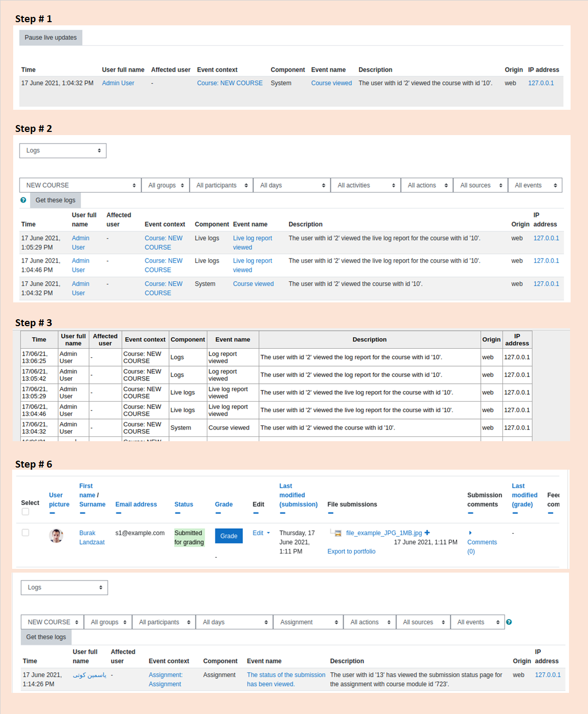Click the blue Grade button

[229, 536]
